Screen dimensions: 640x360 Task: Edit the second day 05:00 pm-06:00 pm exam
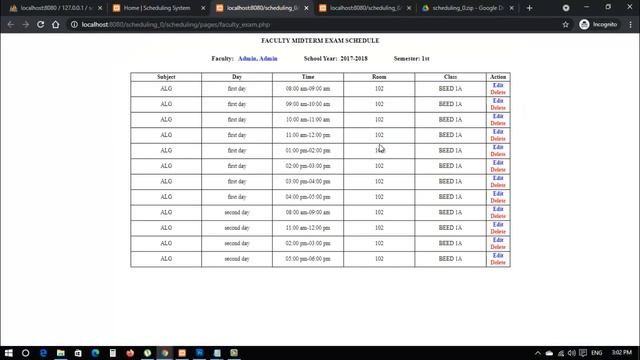click(498, 256)
